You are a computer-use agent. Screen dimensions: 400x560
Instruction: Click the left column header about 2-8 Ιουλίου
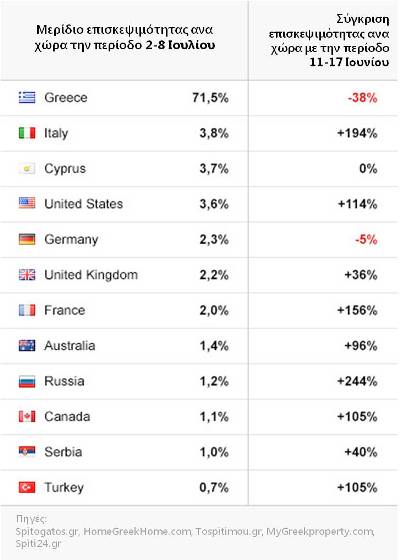tap(125, 37)
